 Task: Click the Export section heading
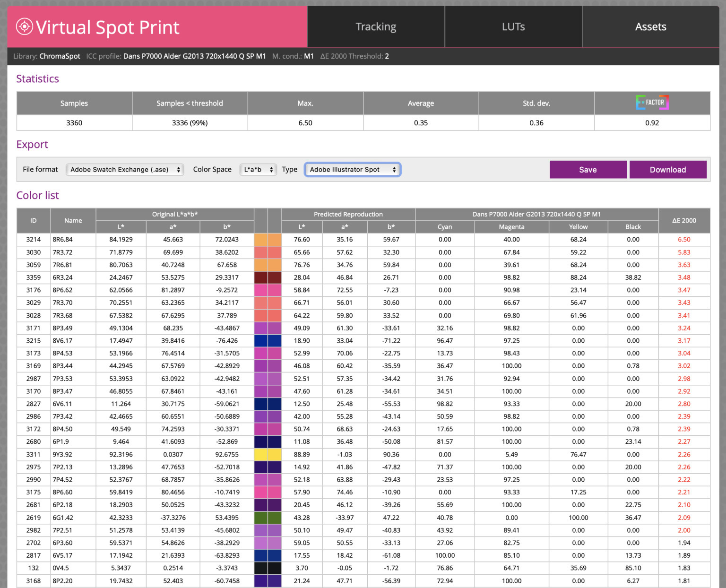coord(32,145)
